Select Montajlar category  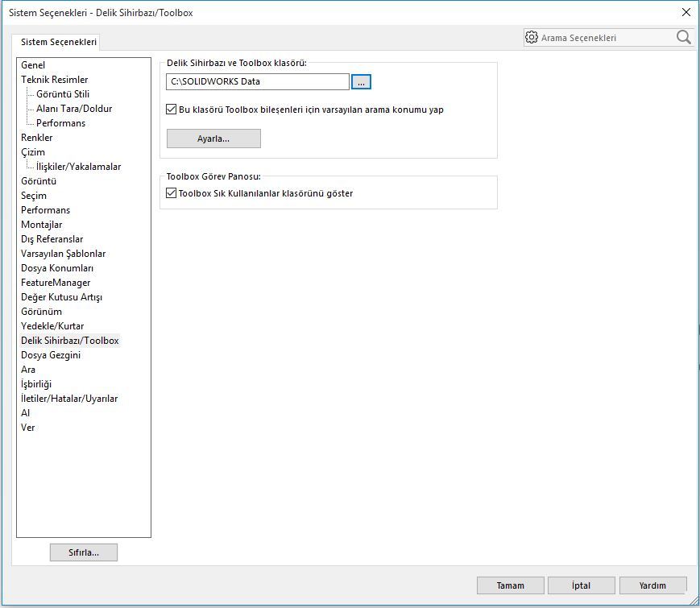[42, 225]
